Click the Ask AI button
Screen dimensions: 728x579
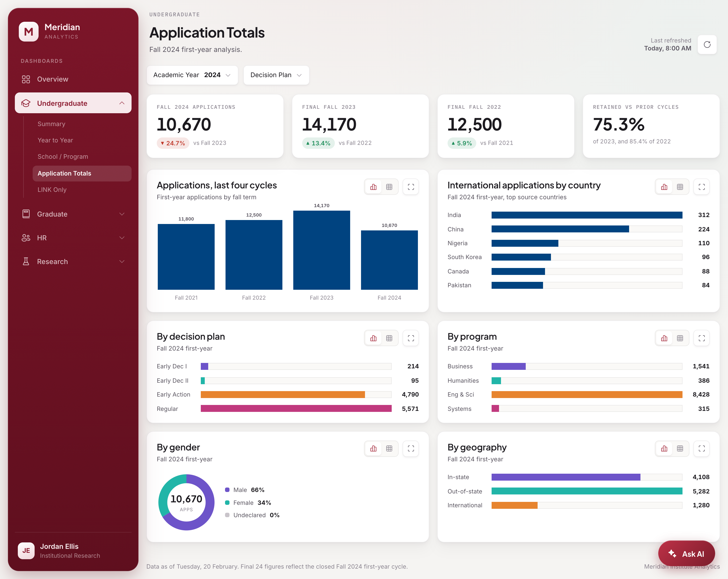pyautogui.click(x=686, y=554)
